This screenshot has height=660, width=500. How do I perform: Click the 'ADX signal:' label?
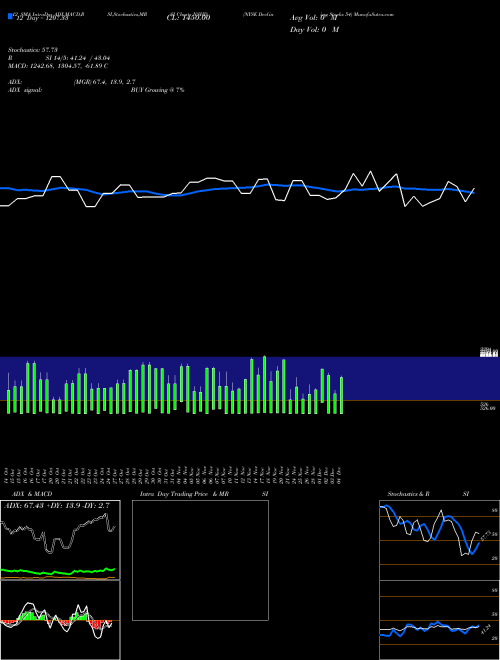pyautogui.click(x=25, y=90)
